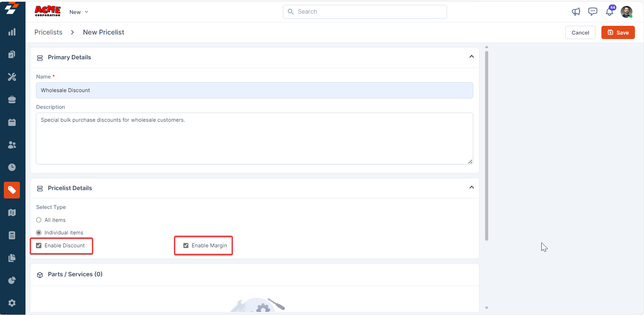Click the Cancel button

(x=580, y=32)
